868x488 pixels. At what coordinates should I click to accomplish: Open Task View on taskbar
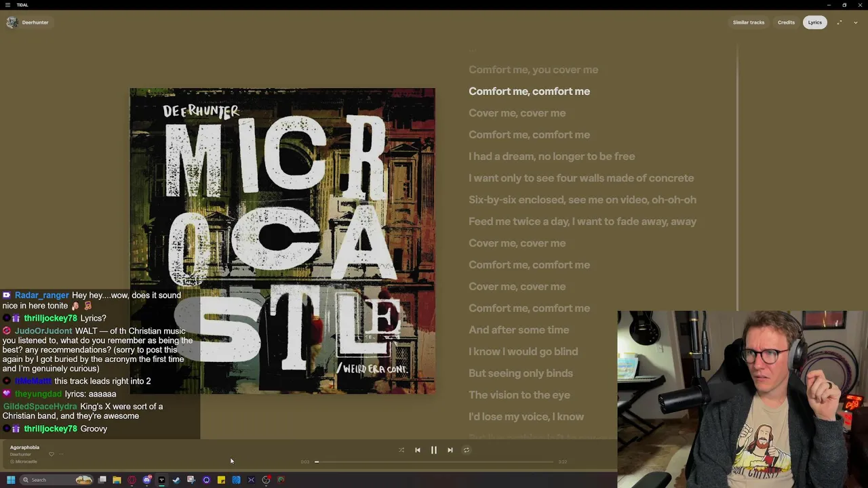(102, 480)
